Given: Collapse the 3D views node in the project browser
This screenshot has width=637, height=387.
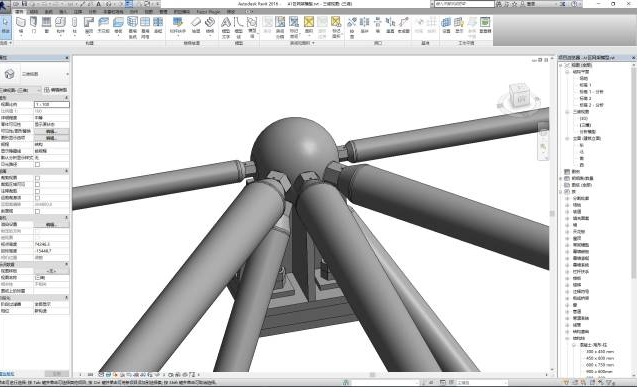Looking at the screenshot, I should click(567, 111).
